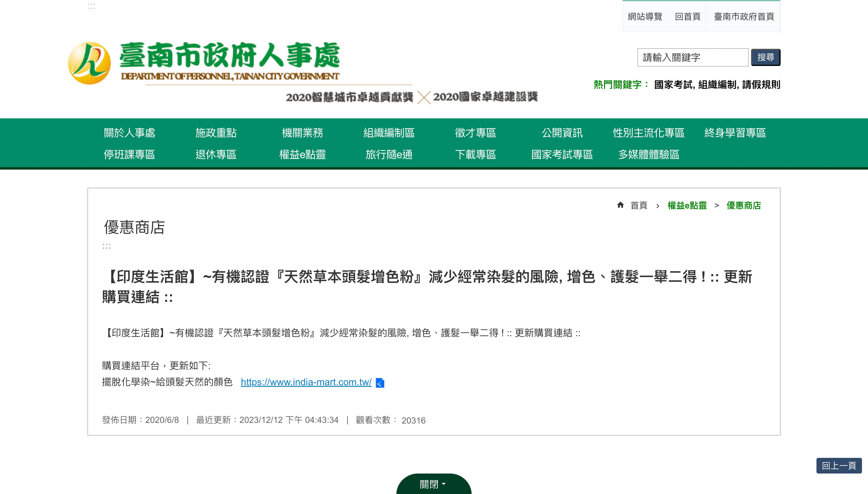Click 網站導覽 in the top bar
Image resolution: width=868 pixels, height=494 pixels.
(644, 17)
